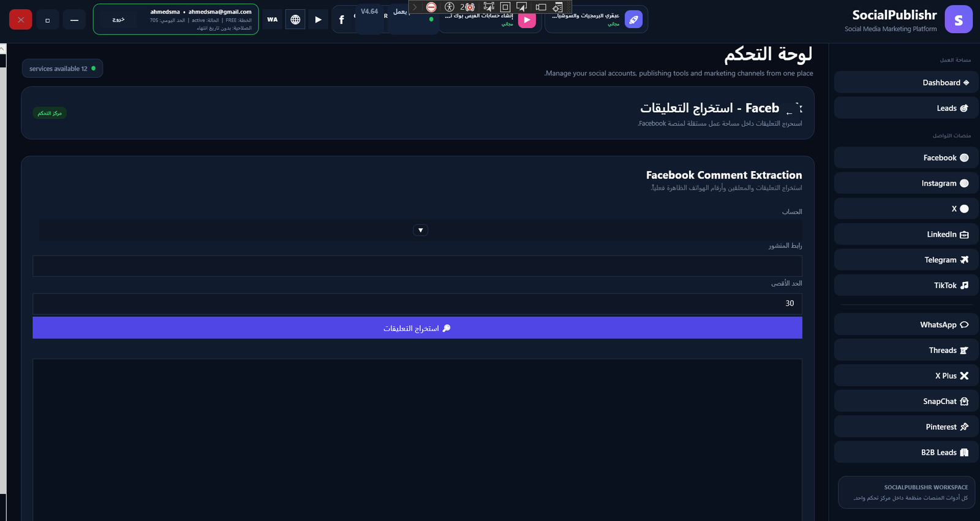Click the max limit field showing 30
980x521 pixels.
pos(417,303)
